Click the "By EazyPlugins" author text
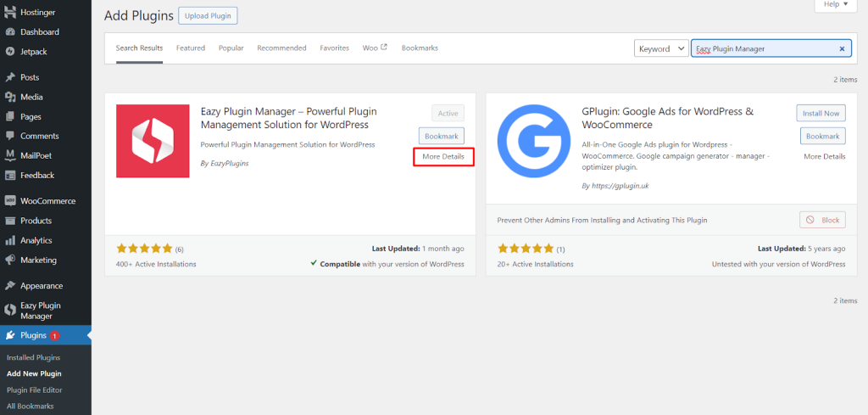This screenshot has width=868, height=415. click(225, 164)
